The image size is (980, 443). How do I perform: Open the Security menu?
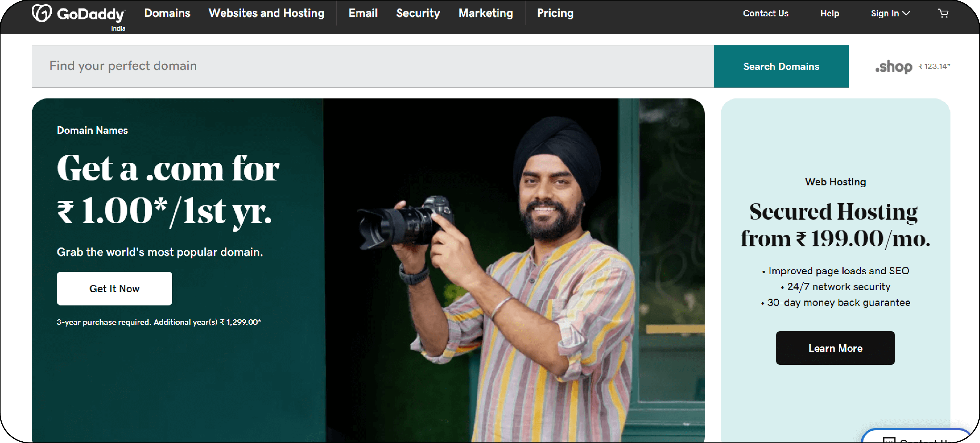pyautogui.click(x=418, y=13)
